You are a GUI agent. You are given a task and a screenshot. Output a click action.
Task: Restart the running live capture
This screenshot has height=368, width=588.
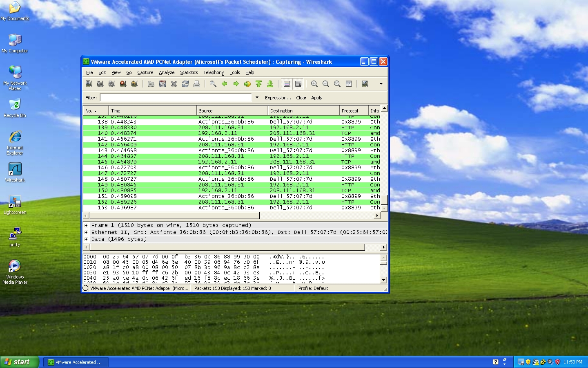pos(134,84)
